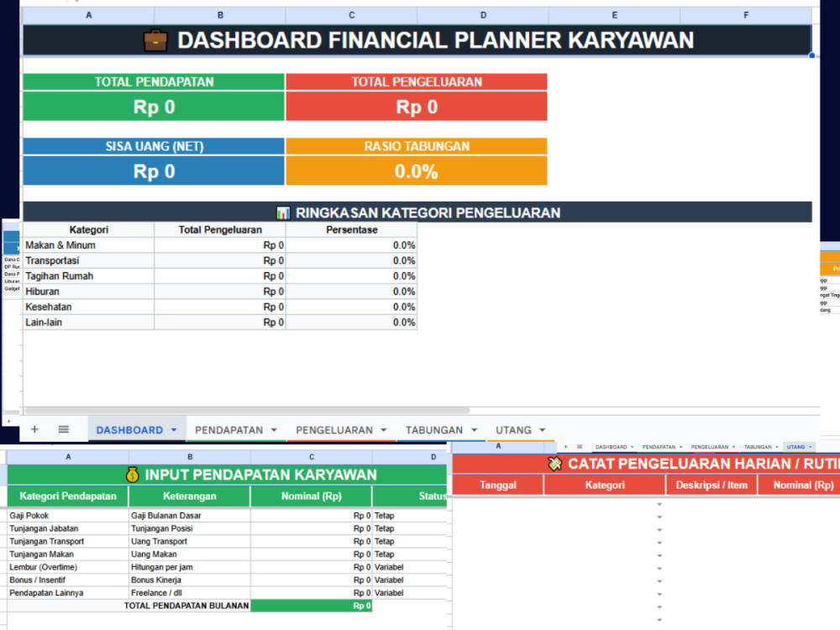This screenshot has width=840, height=630.
Task: Open the UTANG tab dropdown arrow
Action: coord(542,429)
